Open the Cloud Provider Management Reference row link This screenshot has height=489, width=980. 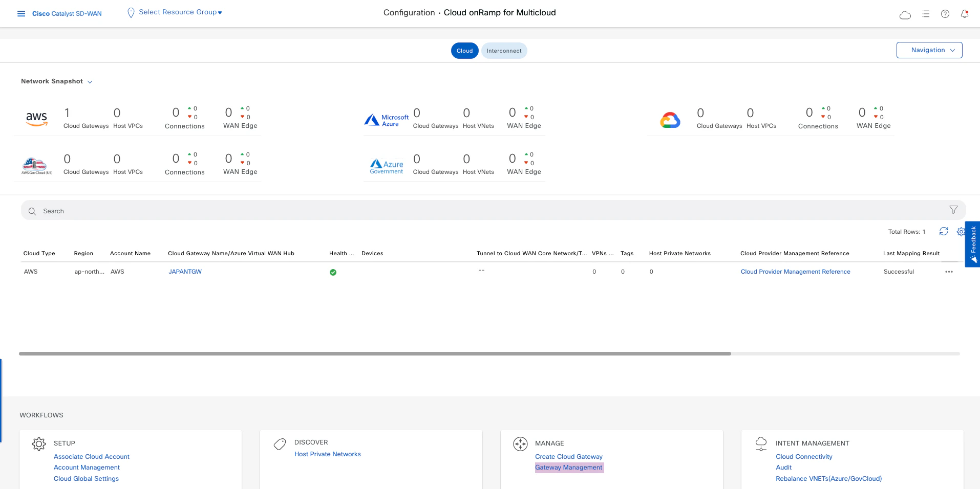795,272
